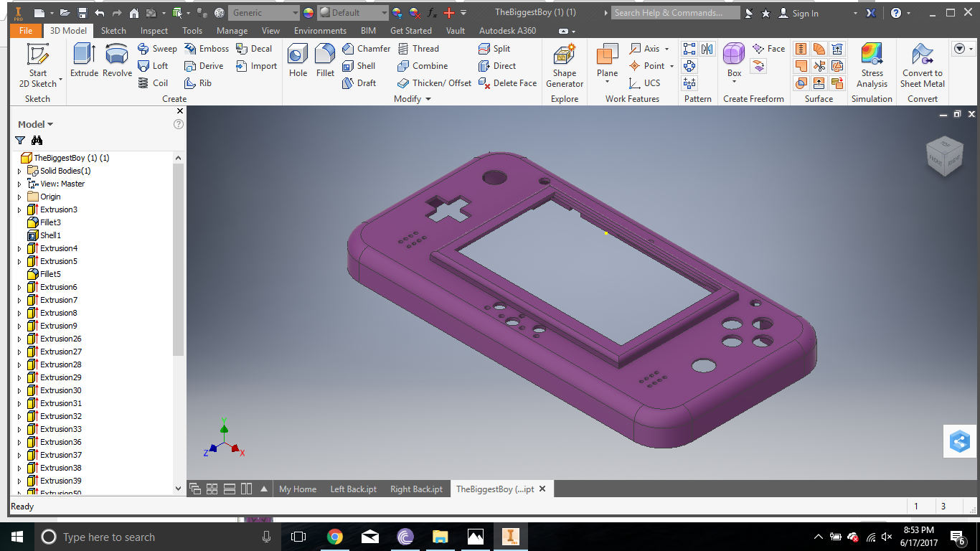Select the Draft tool

[x=359, y=83]
